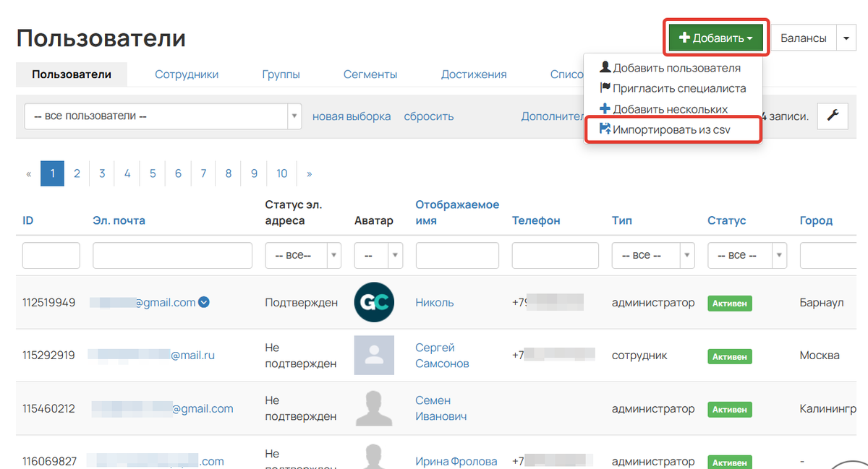Click the wrench settings icon
Viewport: 868px width, 469px height.
click(x=833, y=116)
